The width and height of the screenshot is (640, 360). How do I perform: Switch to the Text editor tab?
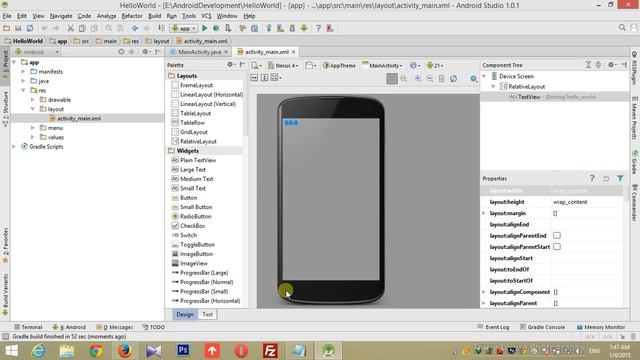click(207, 314)
